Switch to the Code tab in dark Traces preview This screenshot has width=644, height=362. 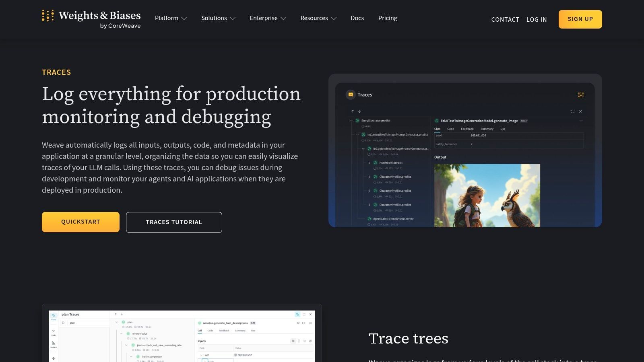451,129
